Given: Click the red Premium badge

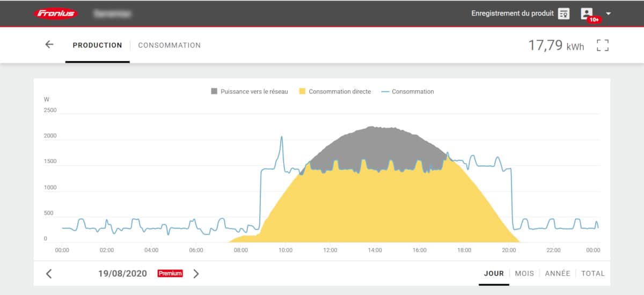Looking at the screenshot, I should tap(170, 274).
